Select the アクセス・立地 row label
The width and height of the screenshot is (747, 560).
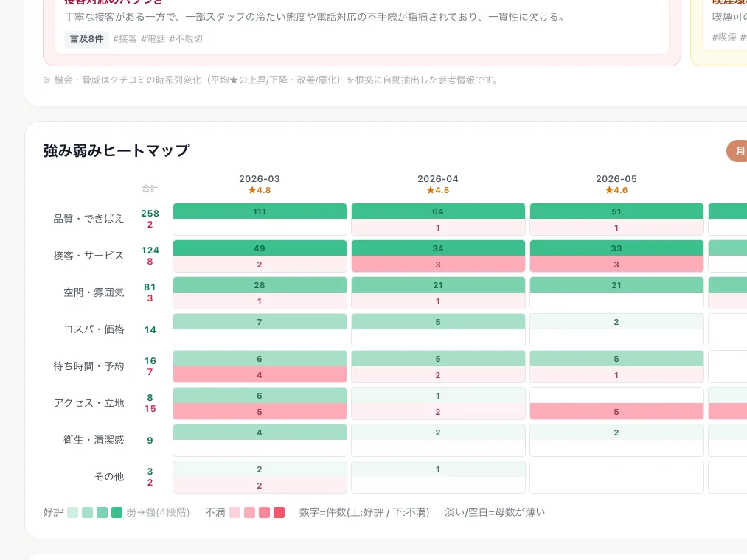pyautogui.click(x=88, y=403)
